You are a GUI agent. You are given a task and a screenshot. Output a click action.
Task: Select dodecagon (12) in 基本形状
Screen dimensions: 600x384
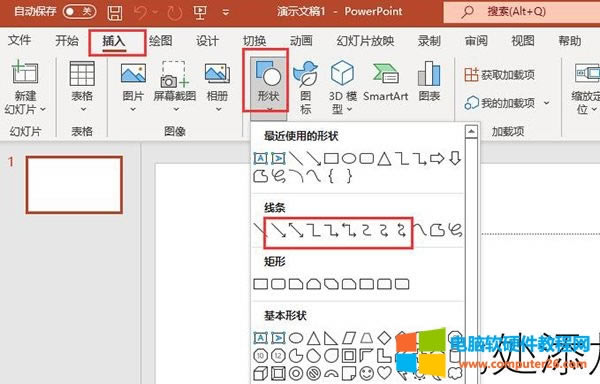pos(278,356)
